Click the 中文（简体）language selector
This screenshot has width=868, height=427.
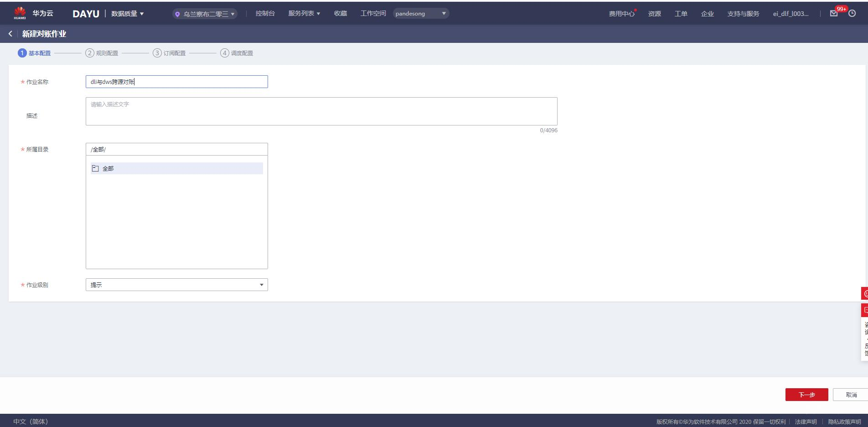(31, 422)
